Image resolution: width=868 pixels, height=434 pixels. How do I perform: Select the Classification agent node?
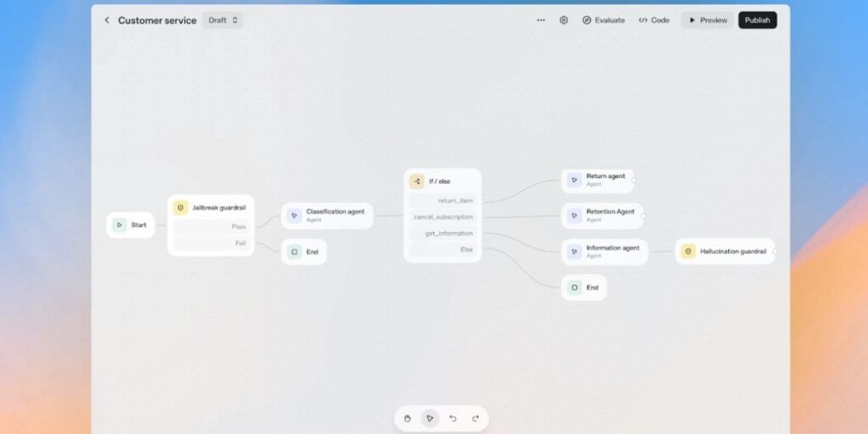[327, 215]
